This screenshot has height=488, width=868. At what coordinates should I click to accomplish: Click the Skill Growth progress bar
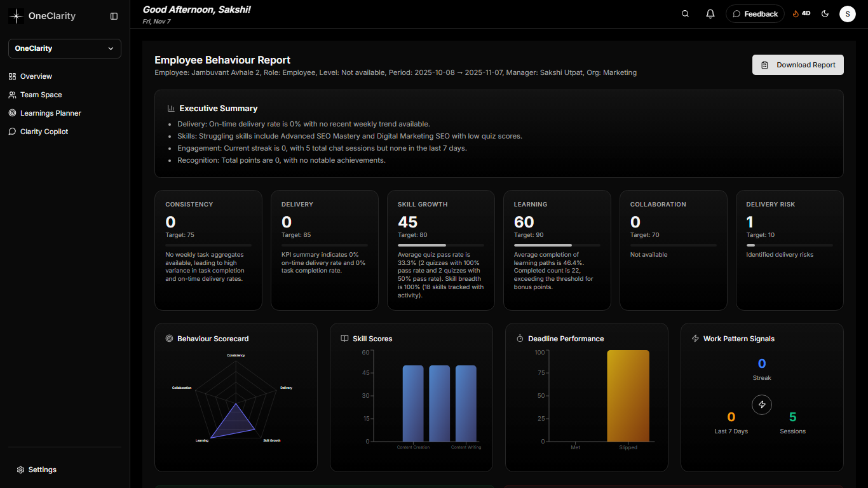pyautogui.click(x=441, y=245)
